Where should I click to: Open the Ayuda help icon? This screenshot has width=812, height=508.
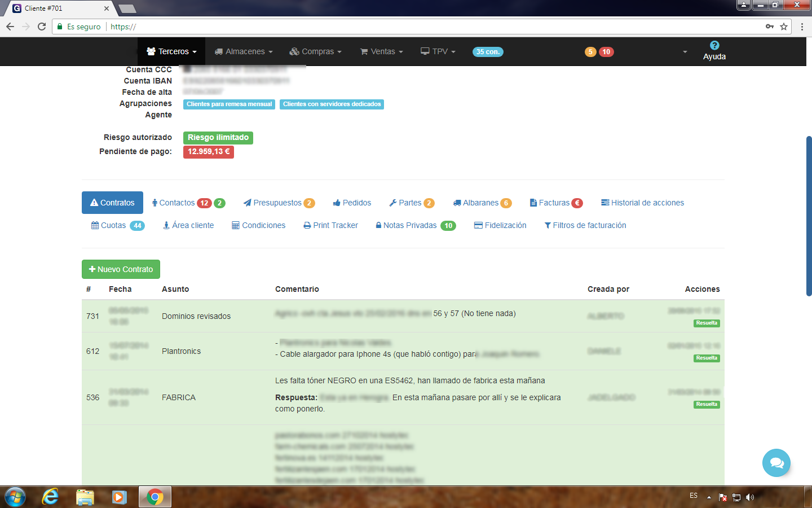[x=714, y=46]
